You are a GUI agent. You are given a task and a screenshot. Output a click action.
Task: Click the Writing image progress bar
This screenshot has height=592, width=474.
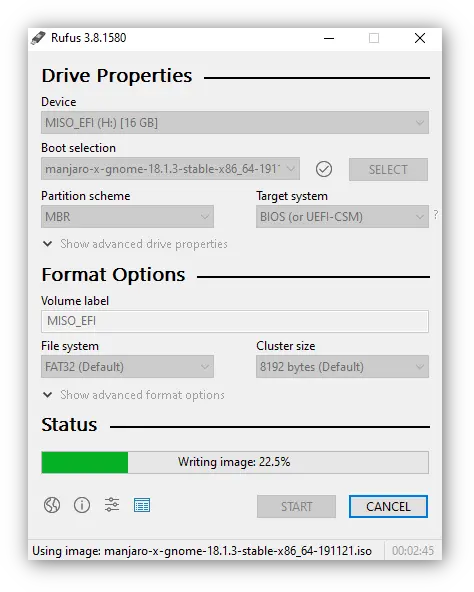[235, 462]
